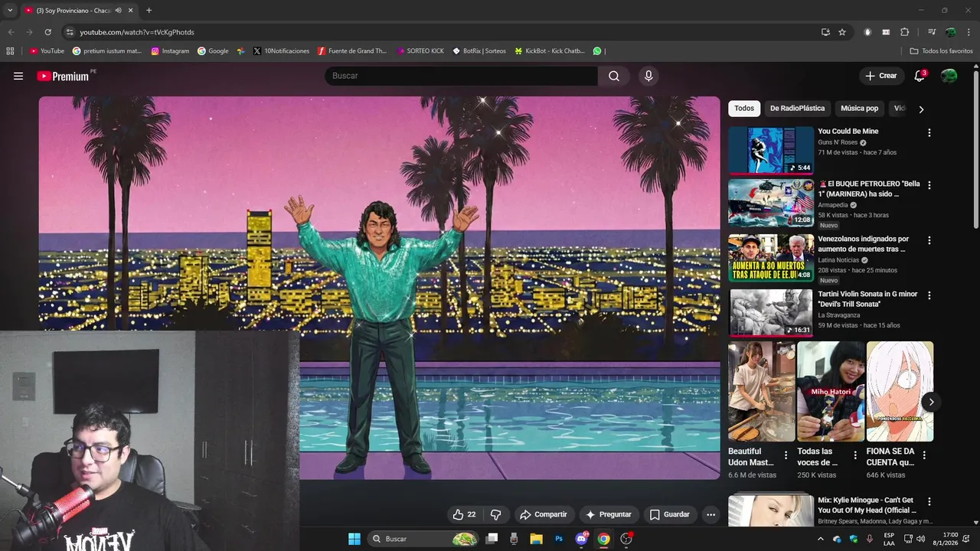Open File Explorer from taskbar
Viewport: 980px width, 551px height.
pos(536,539)
